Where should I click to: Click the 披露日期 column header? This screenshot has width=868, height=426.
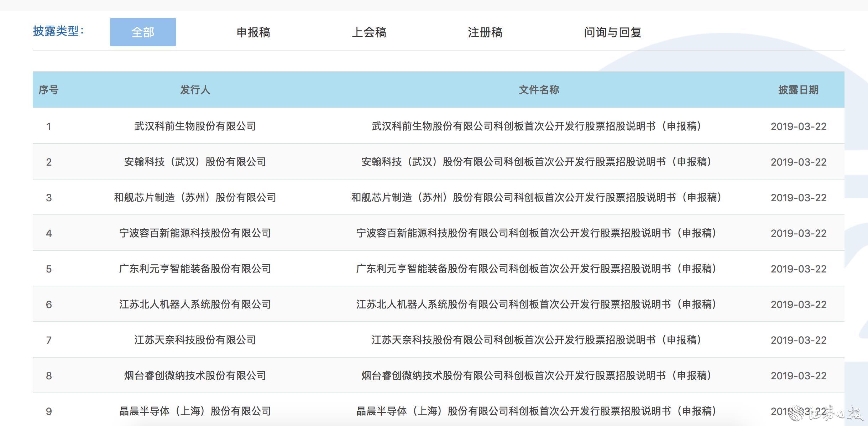[x=798, y=90]
